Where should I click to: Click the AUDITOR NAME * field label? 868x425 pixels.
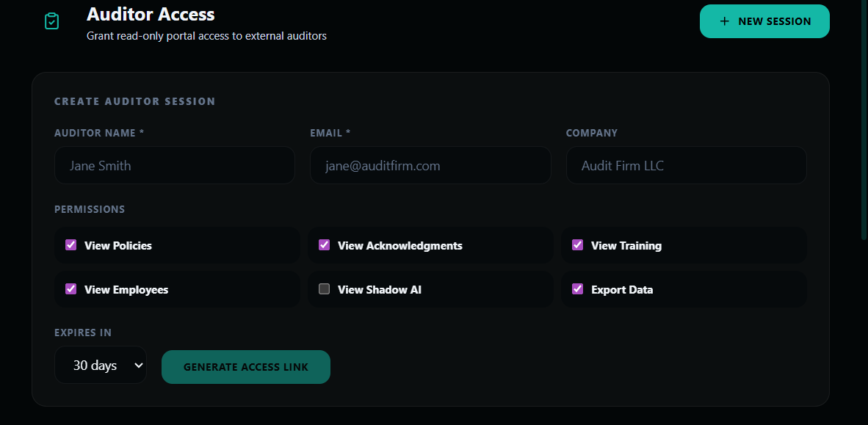(99, 133)
